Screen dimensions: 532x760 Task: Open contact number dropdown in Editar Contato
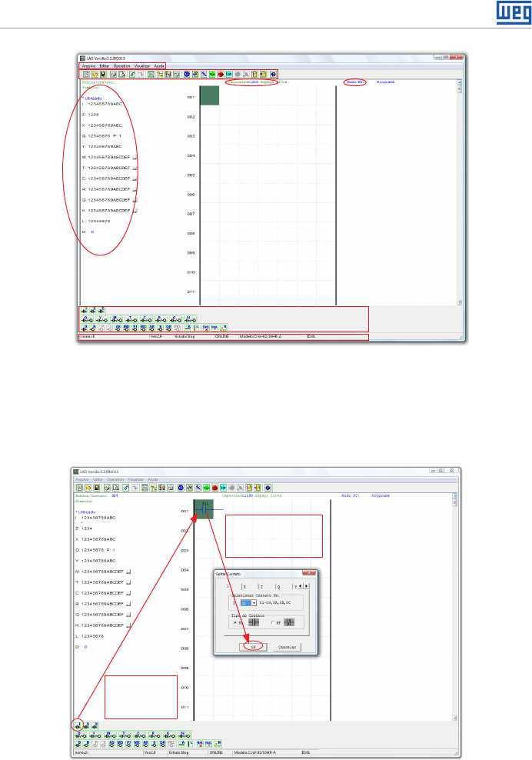pos(254,603)
